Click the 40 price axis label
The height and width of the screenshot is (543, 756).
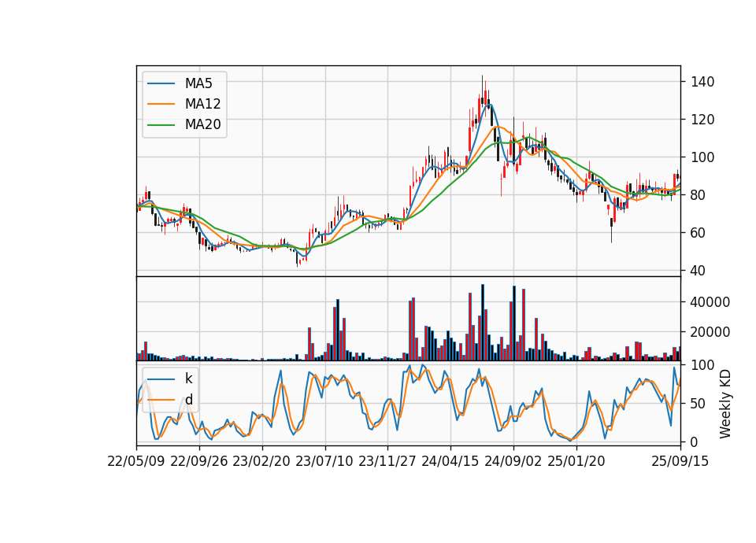tap(699, 271)
